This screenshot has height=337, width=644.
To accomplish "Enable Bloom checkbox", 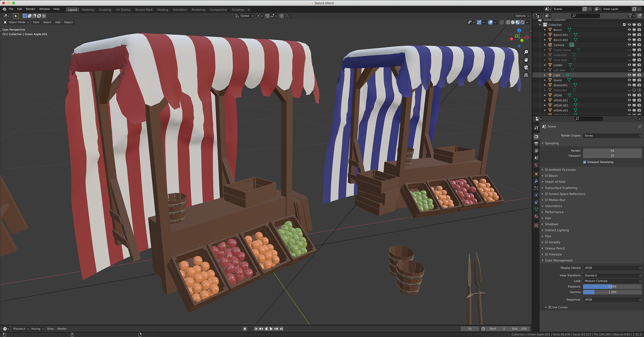I will (546, 176).
